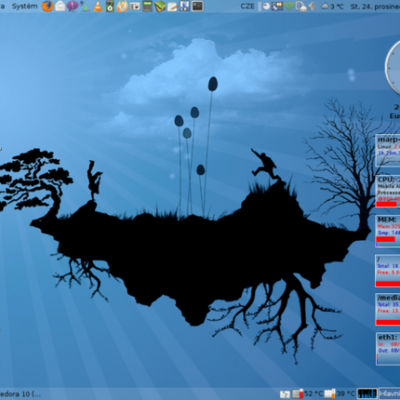Open the display settings tray icon

(x=277, y=6)
